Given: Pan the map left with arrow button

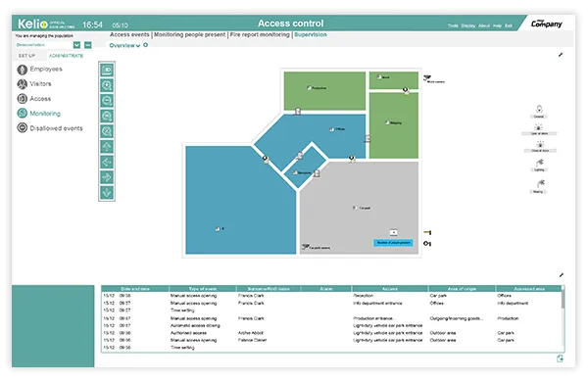Looking at the screenshot, I should point(107,162).
